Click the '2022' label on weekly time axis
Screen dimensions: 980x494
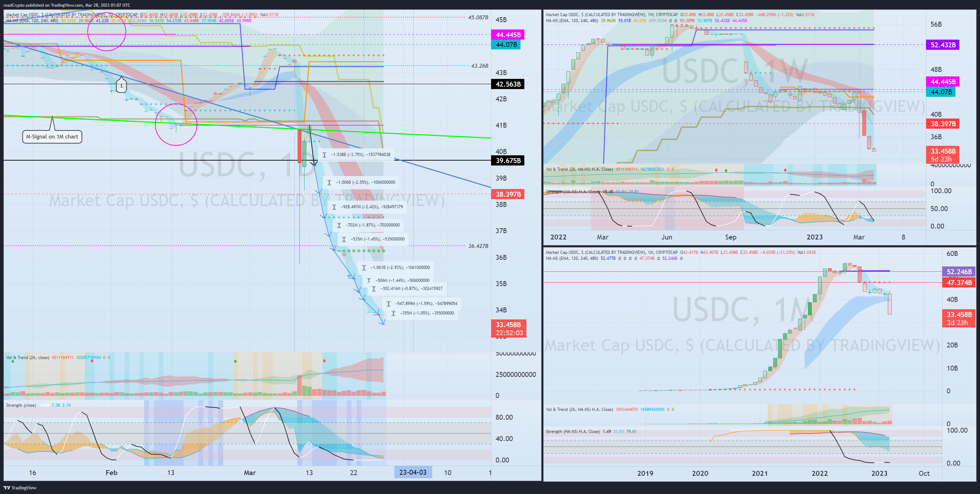click(558, 237)
